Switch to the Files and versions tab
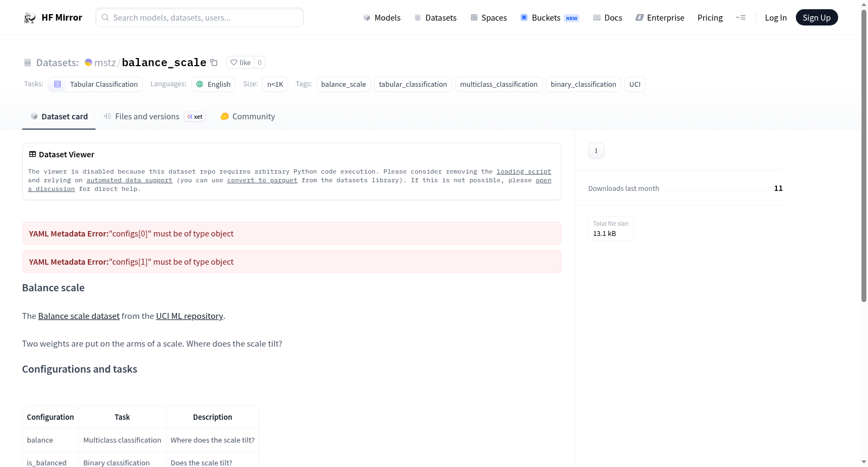Screen dimensions: 868x467 154,117
